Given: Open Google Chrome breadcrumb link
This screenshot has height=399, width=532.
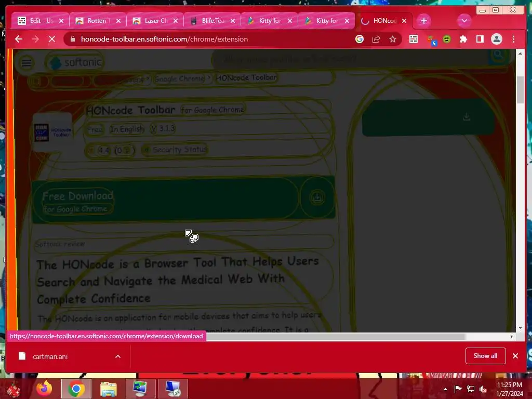Looking at the screenshot, I should 179,79.
